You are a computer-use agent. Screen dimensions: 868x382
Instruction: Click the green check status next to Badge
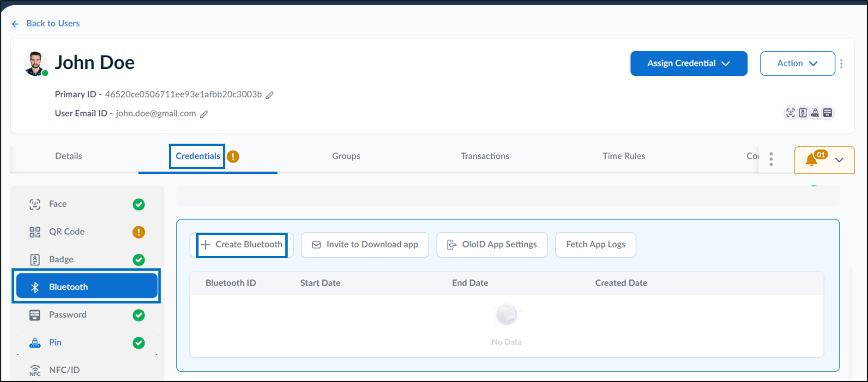click(139, 260)
